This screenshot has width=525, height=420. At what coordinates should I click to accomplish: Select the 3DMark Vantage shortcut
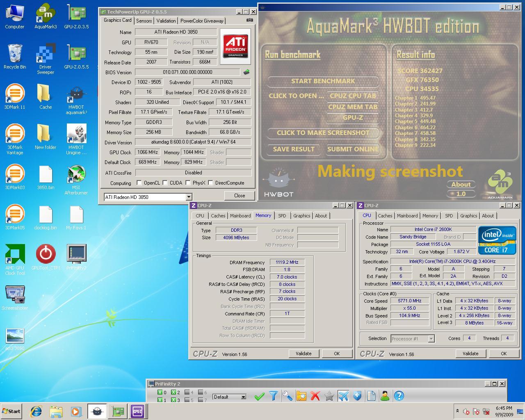tap(15, 139)
